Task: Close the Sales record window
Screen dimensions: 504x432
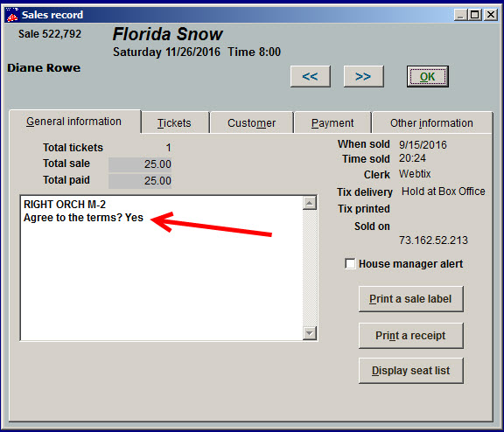Action: pyautogui.click(x=491, y=15)
